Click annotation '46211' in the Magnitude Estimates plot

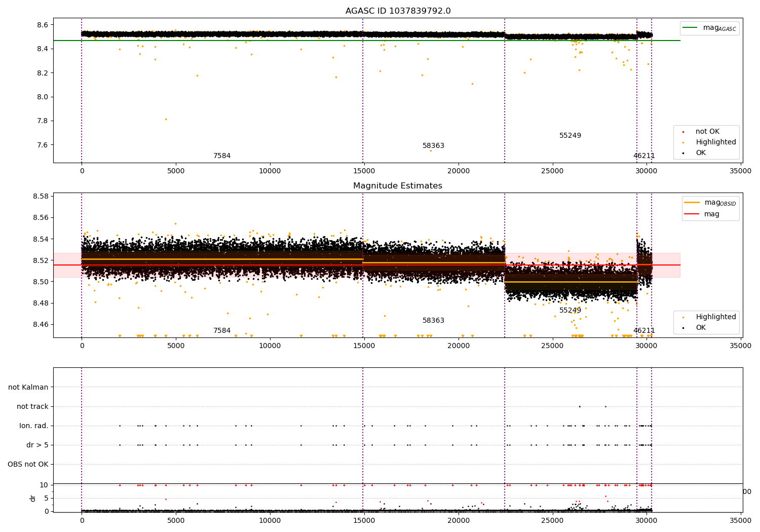point(644,331)
